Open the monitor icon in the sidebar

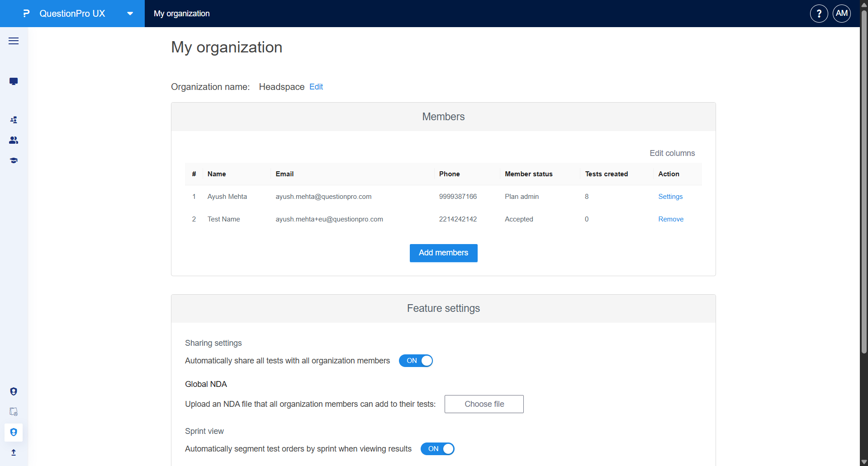14,81
